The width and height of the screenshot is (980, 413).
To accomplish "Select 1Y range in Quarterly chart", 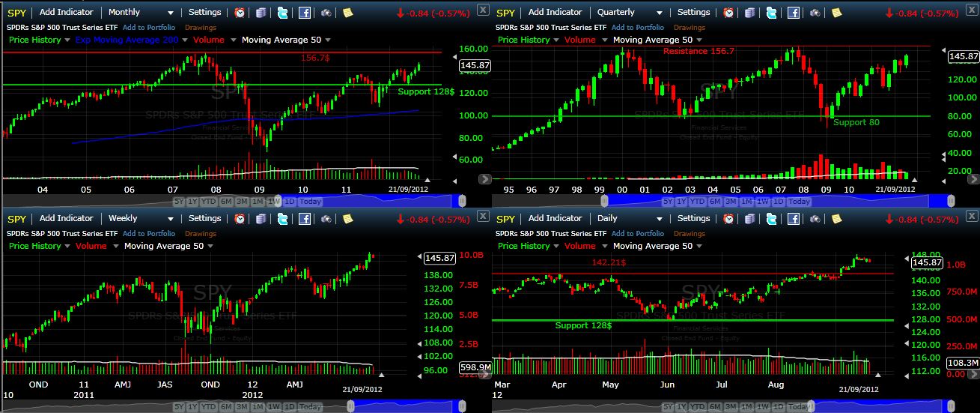I will 683,202.
